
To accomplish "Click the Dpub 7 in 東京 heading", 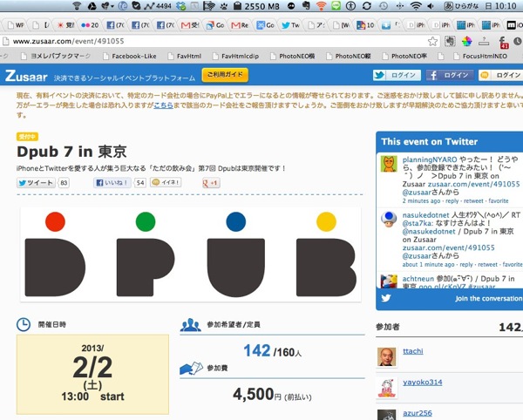I will click(x=71, y=152).
